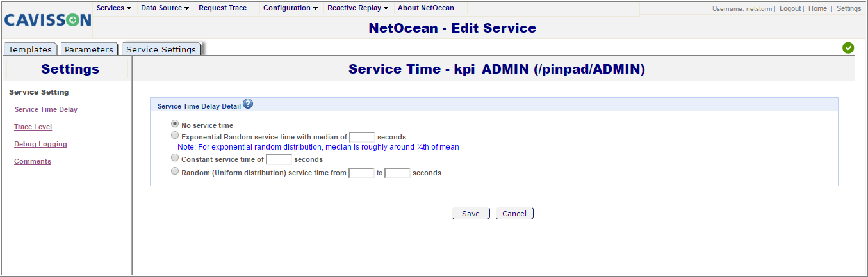Click the Cavisson logo
Image resolution: width=868 pixels, height=277 pixels.
[x=47, y=20]
